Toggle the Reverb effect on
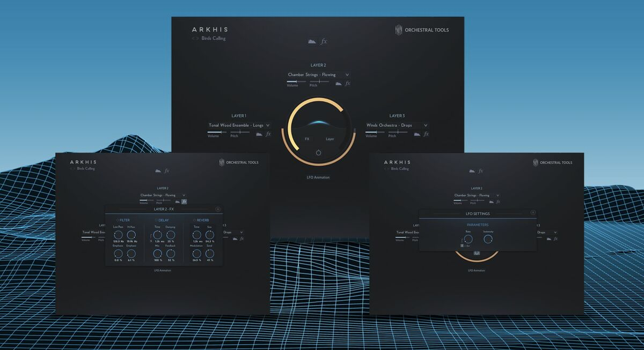Viewport: 644px width, 350px height. pos(194,220)
